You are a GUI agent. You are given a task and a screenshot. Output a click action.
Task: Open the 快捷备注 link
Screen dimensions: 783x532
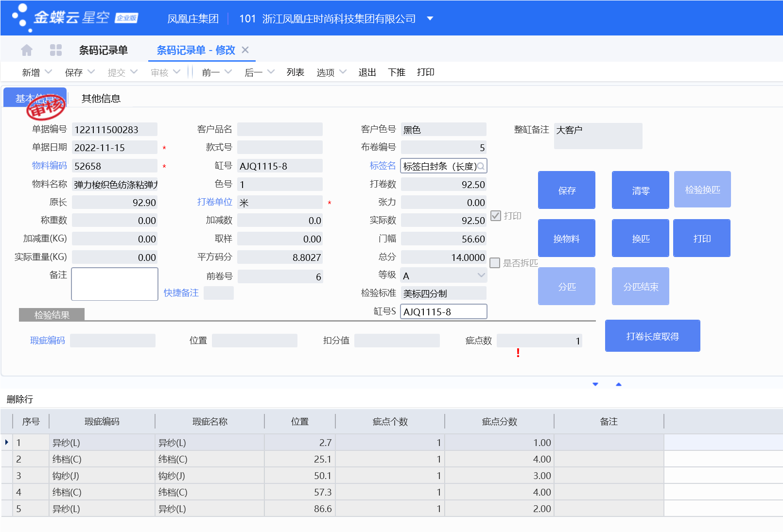pyautogui.click(x=181, y=292)
